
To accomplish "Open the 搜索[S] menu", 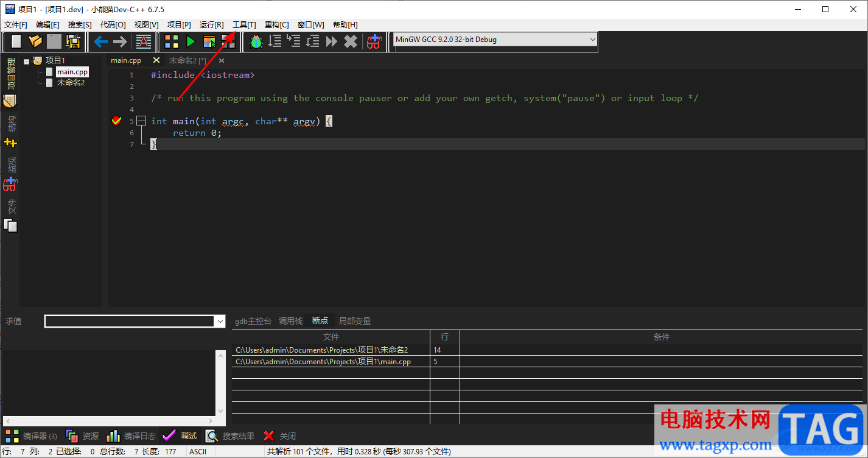I will 80,25.
